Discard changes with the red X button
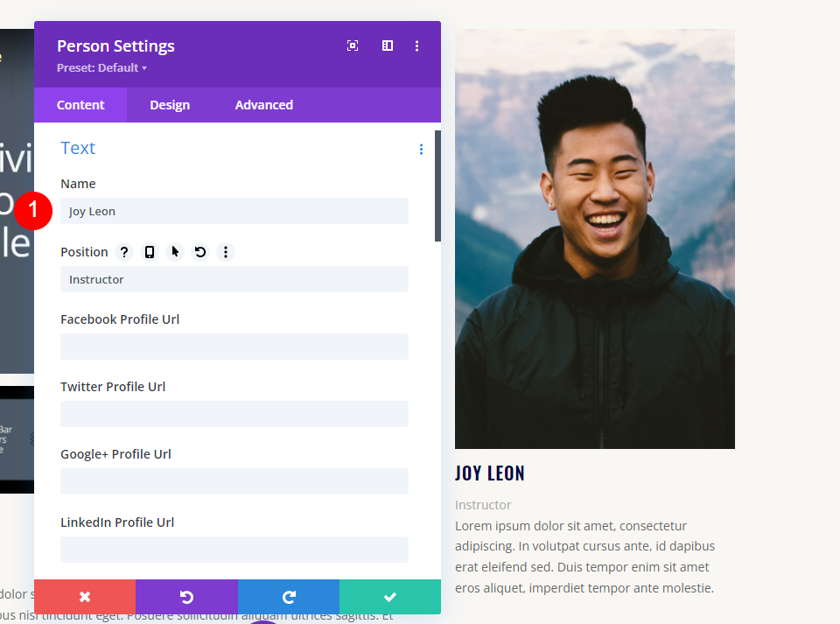The image size is (840, 624). [85, 597]
